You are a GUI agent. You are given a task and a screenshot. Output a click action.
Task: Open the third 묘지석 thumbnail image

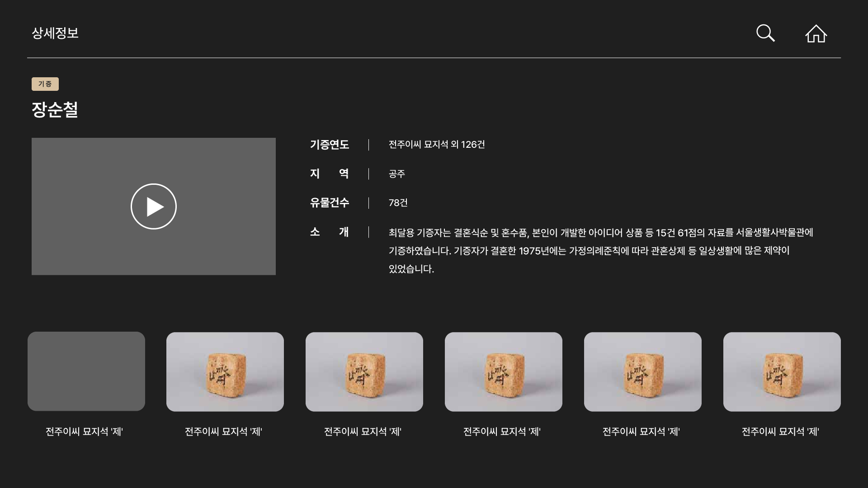(x=364, y=371)
